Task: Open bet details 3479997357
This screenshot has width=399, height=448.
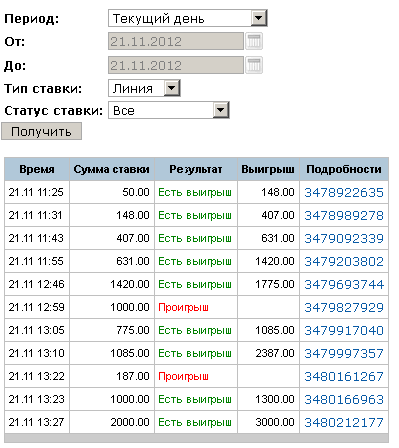Action: (344, 354)
